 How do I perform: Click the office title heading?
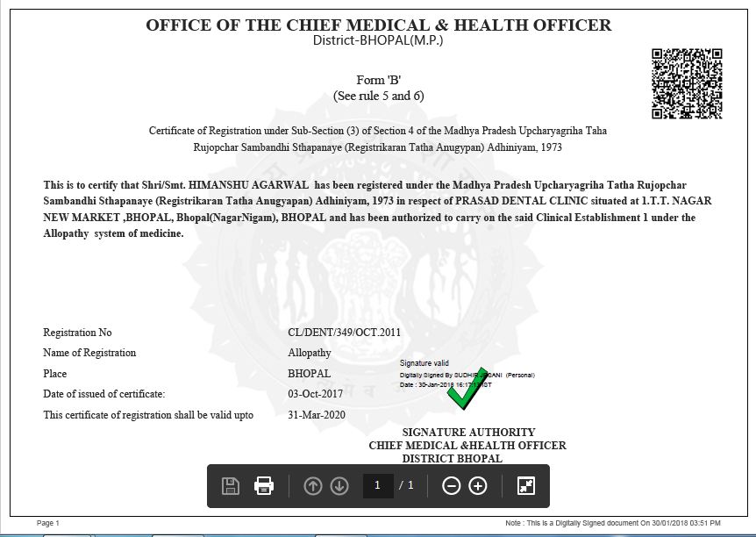[378, 25]
